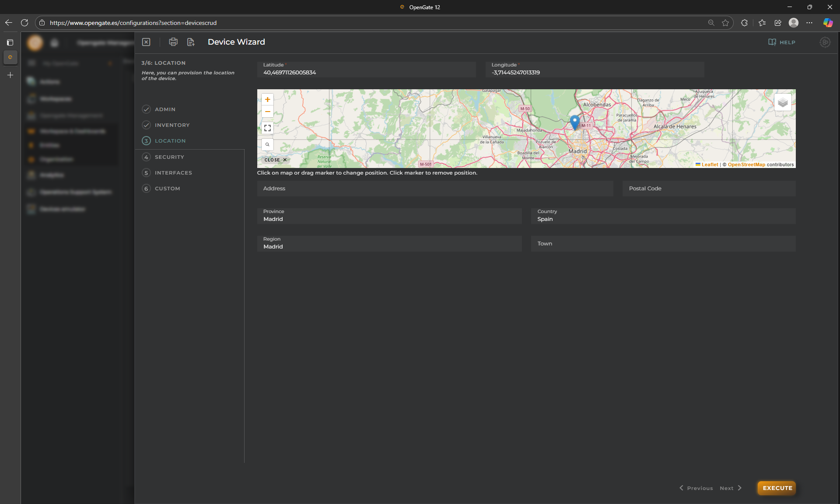Screen dimensions: 840x504
Task: Click the export document icon in header
Action: click(x=191, y=42)
